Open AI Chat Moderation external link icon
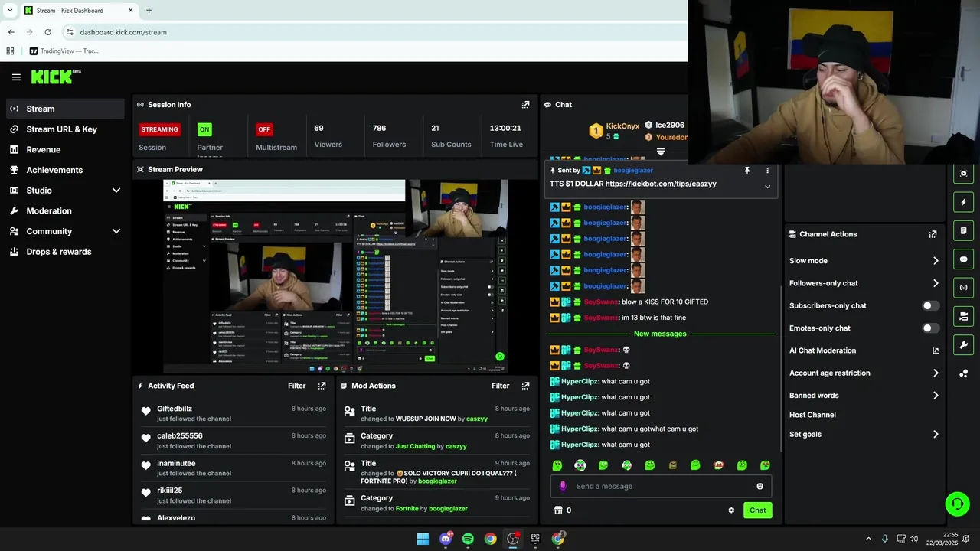This screenshot has width=980, height=551. pyautogui.click(x=936, y=350)
